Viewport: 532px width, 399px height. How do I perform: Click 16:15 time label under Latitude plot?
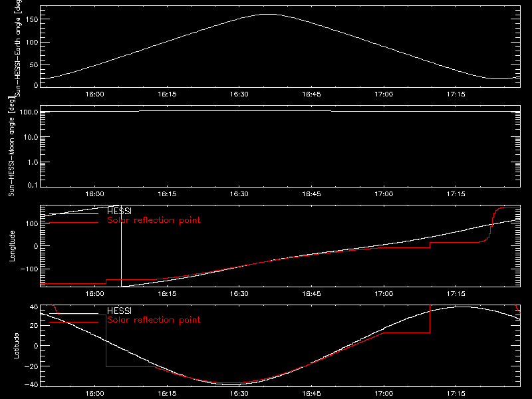pos(167,394)
